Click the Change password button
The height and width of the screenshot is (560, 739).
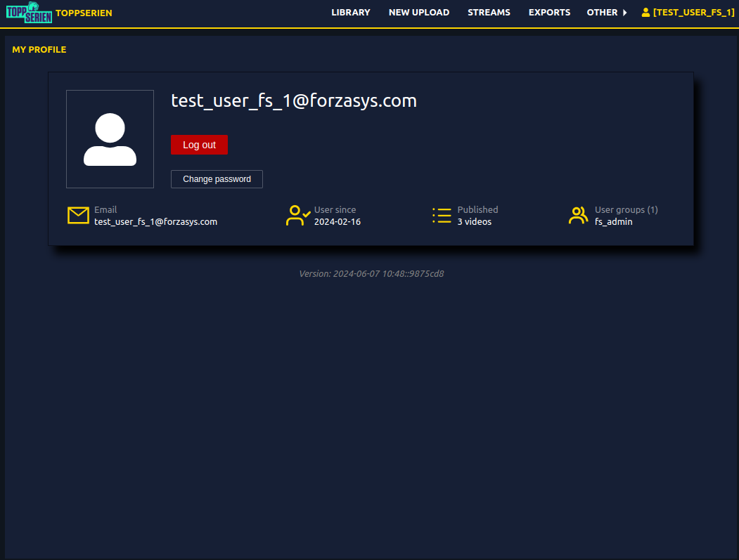[217, 179]
